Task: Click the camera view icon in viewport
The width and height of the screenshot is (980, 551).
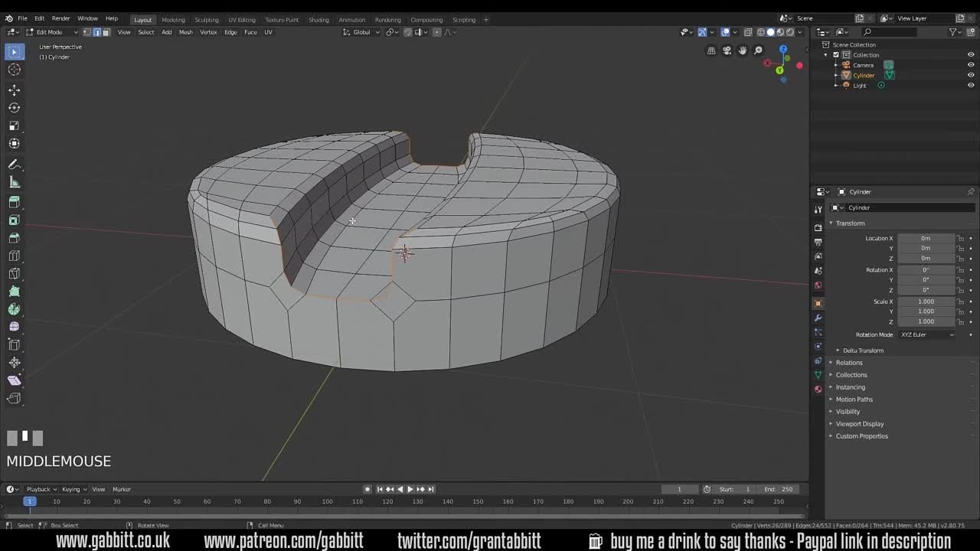Action: coord(727,51)
